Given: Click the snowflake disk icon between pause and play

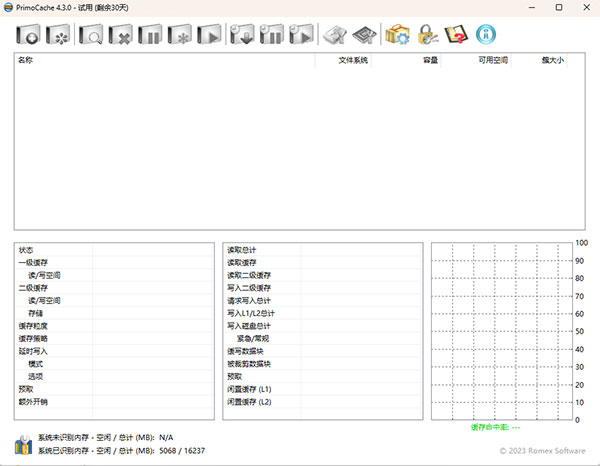Looking at the screenshot, I should tap(179, 34).
